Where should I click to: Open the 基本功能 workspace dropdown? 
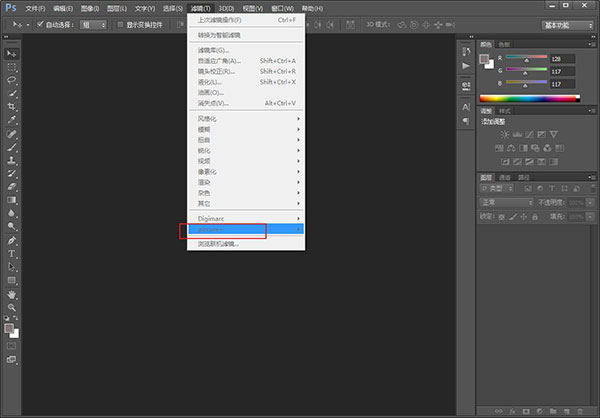[x=566, y=24]
